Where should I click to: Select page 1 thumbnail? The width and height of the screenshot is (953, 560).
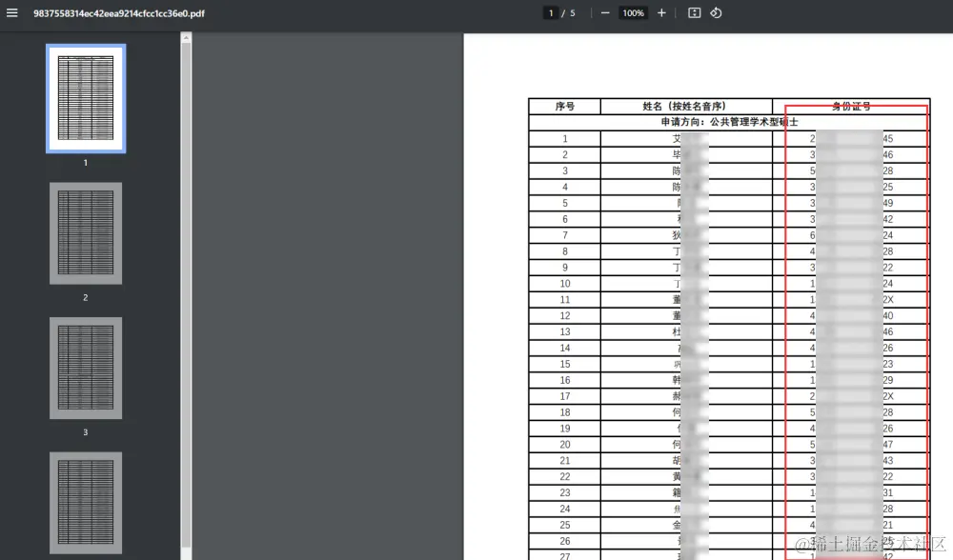tap(86, 98)
